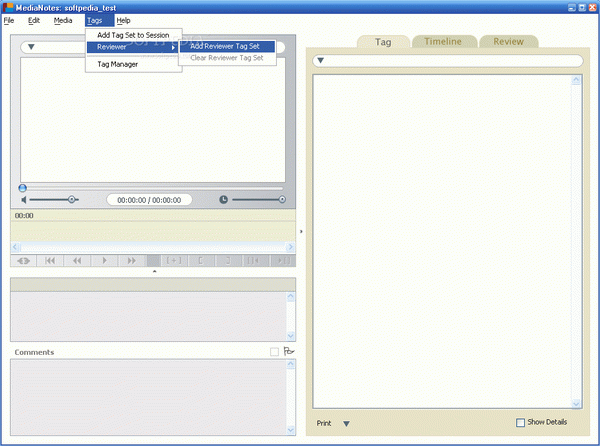Click the playback speed clock icon
Screen dimensions: 600x446
[x=223, y=200]
